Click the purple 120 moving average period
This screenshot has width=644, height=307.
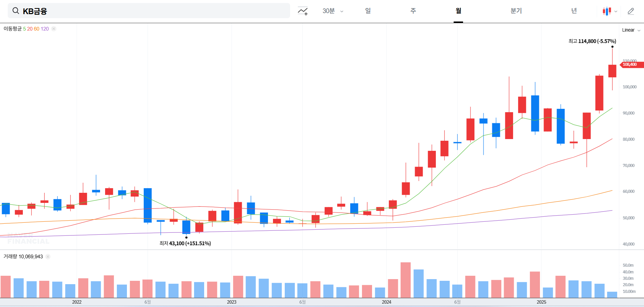click(x=45, y=29)
